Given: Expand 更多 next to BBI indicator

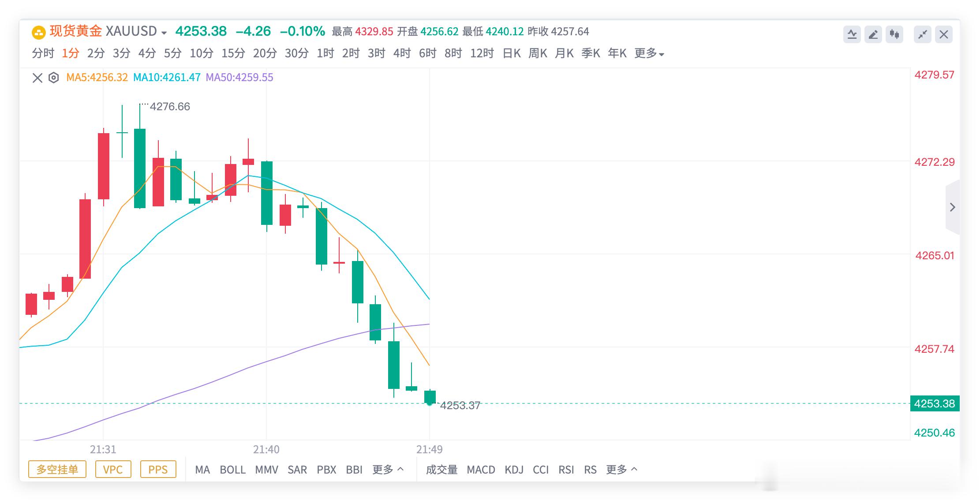Looking at the screenshot, I should point(388,470).
